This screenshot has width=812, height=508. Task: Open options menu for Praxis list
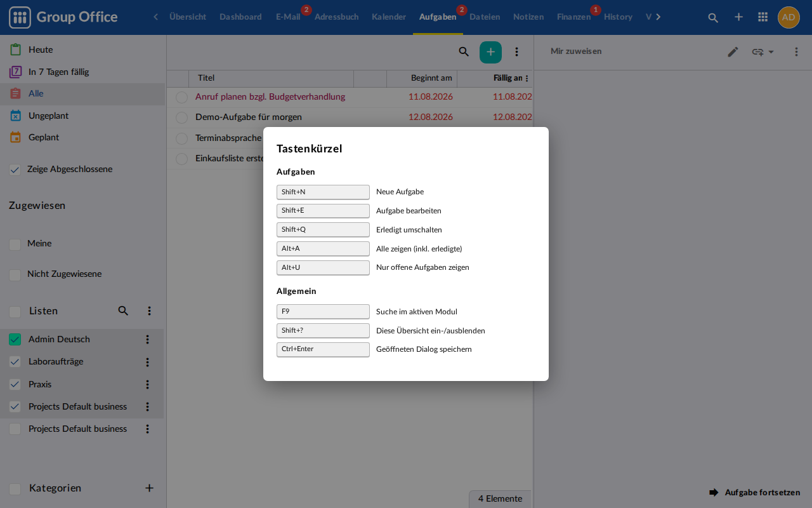point(147,384)
